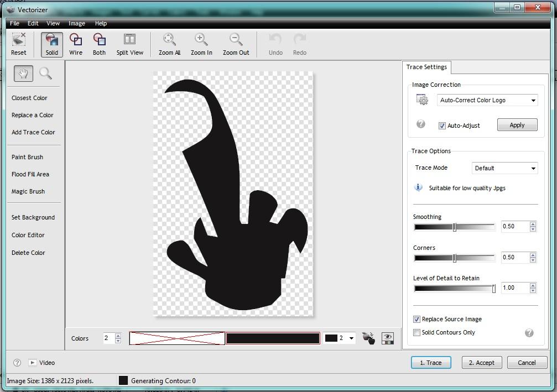Select the Solid view mode
The width and height of the screenshot is (557, 392).
[52, 44]
